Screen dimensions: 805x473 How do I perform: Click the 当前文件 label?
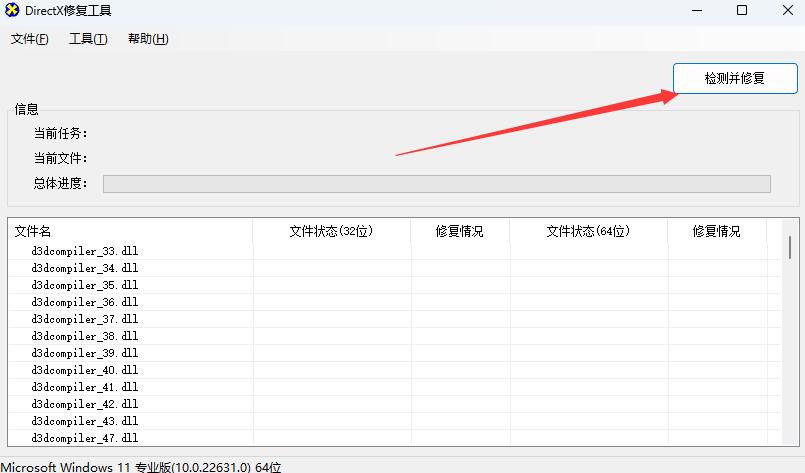pos(61,158)
